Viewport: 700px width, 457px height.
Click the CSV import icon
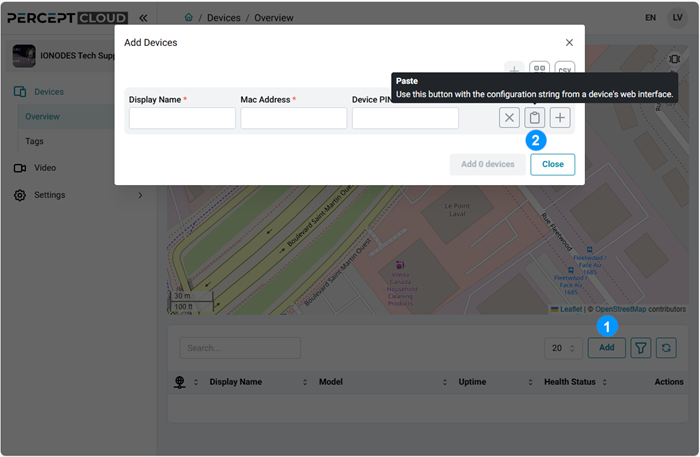[x=565, y=70]
